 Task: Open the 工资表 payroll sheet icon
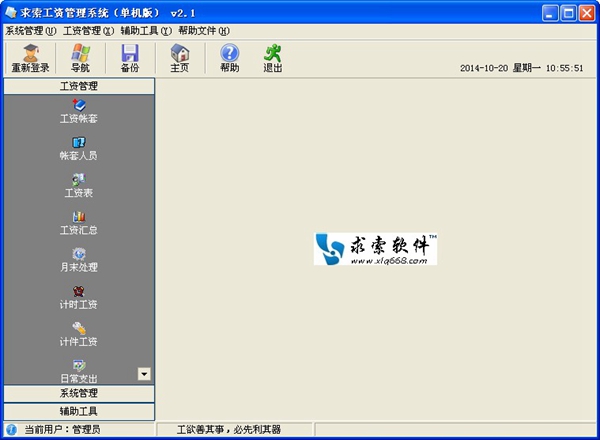(x=78, y=184)
